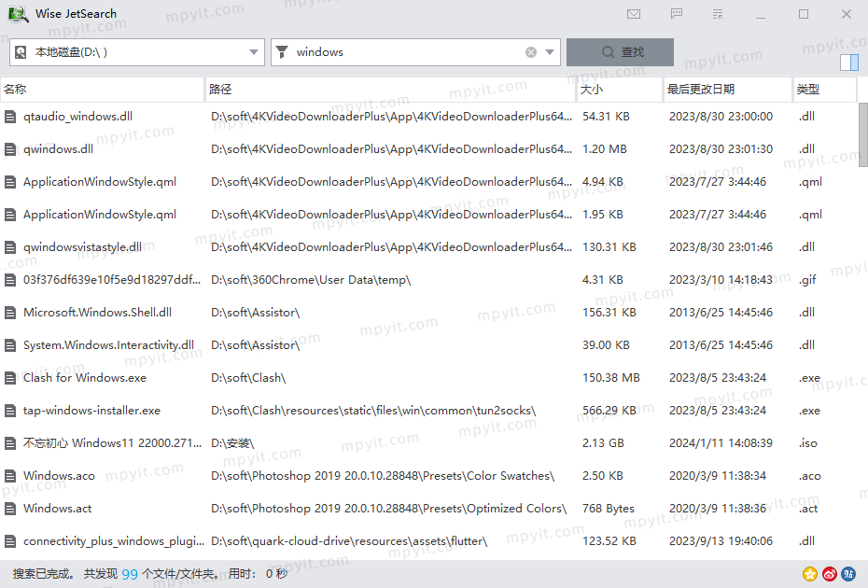Open the main menu list icon
868x588 pixels.
[x=718, y=14]
